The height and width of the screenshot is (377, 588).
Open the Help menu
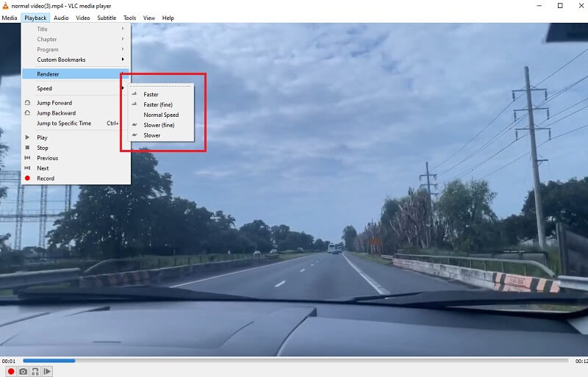click(168, 18)
